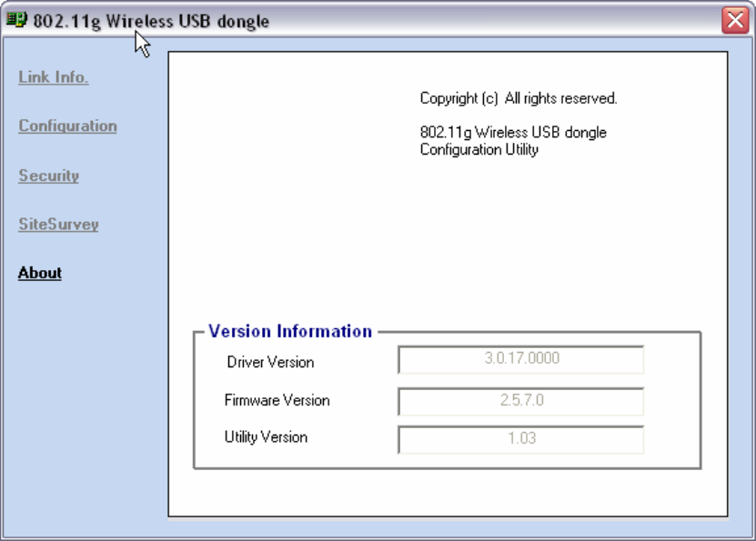Screen dimensions: 756x541
Task: Click the 'Driver Version' label
Action: click(x=270, y=362)
